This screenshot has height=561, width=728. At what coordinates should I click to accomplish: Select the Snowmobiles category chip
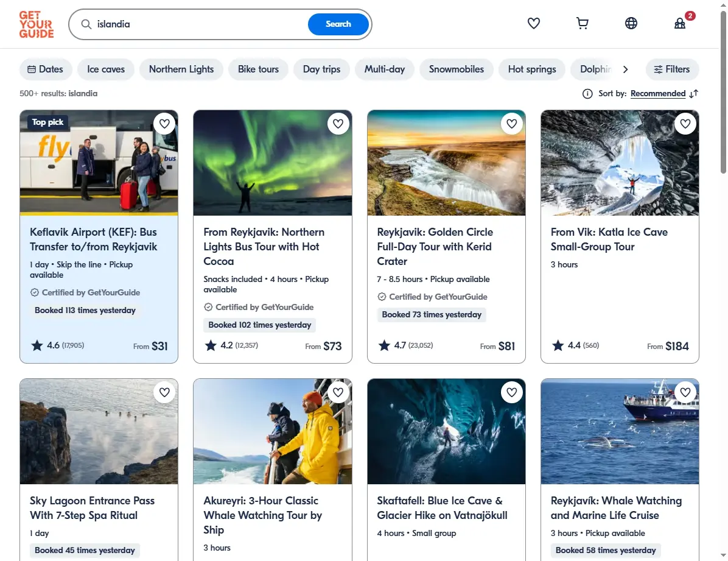[457, 69]
